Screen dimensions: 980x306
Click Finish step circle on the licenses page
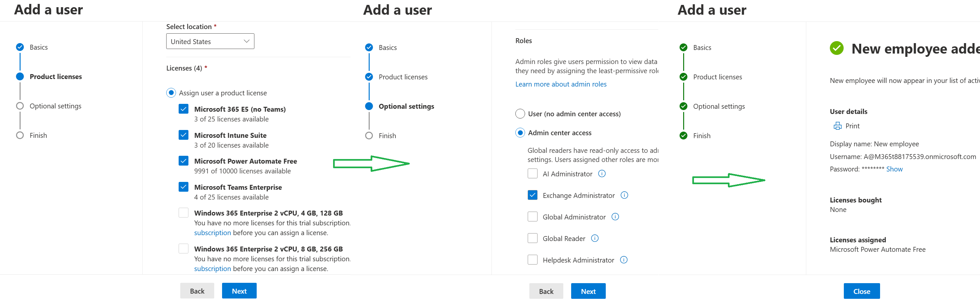pyautogui.click(x=20, y=135)
